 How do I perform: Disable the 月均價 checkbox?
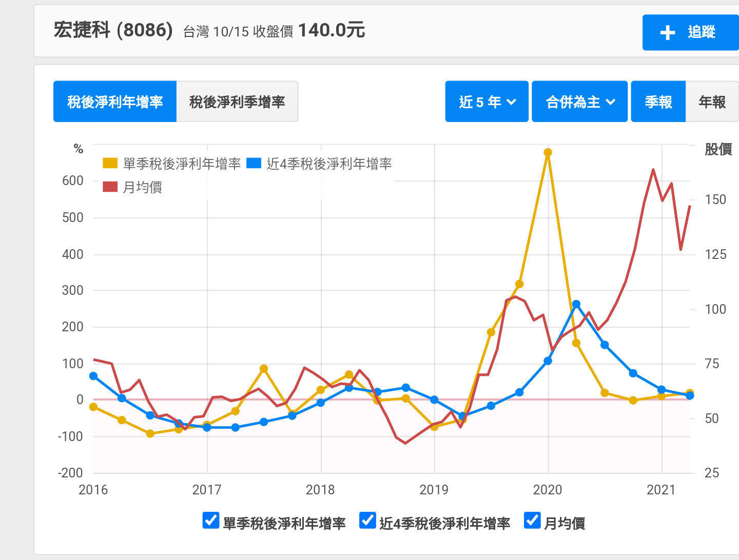pyautogui.click(x=532, y=521)
